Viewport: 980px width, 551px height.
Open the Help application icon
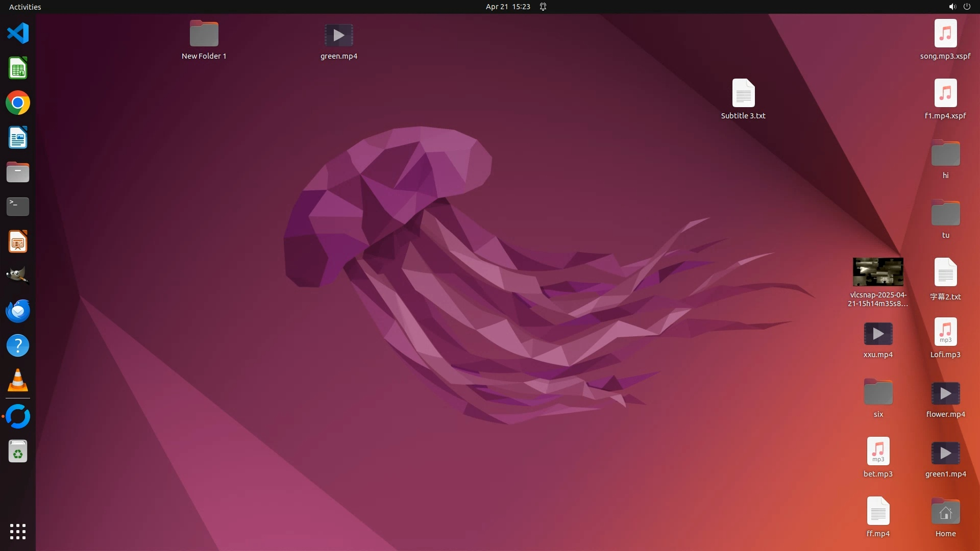18,346
